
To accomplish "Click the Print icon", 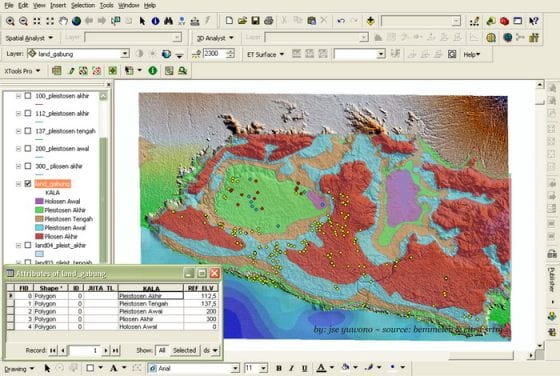I will point(269,21).
